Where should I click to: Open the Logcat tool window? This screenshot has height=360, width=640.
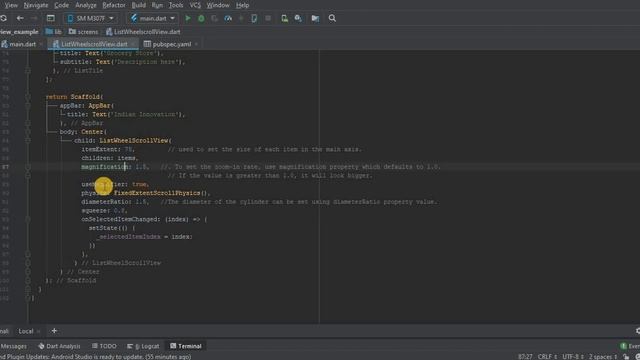click(143, 346)
